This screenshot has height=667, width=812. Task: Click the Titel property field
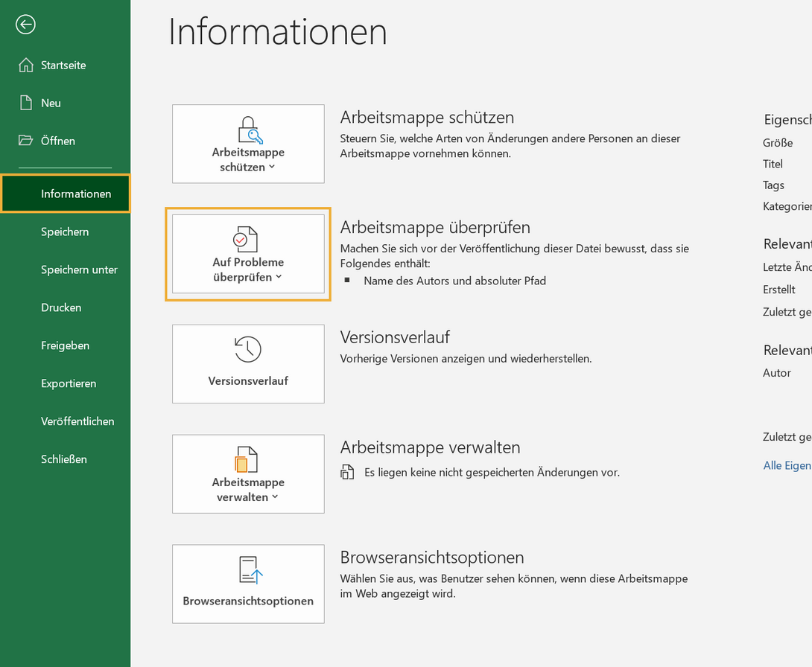tap(773, 164)
